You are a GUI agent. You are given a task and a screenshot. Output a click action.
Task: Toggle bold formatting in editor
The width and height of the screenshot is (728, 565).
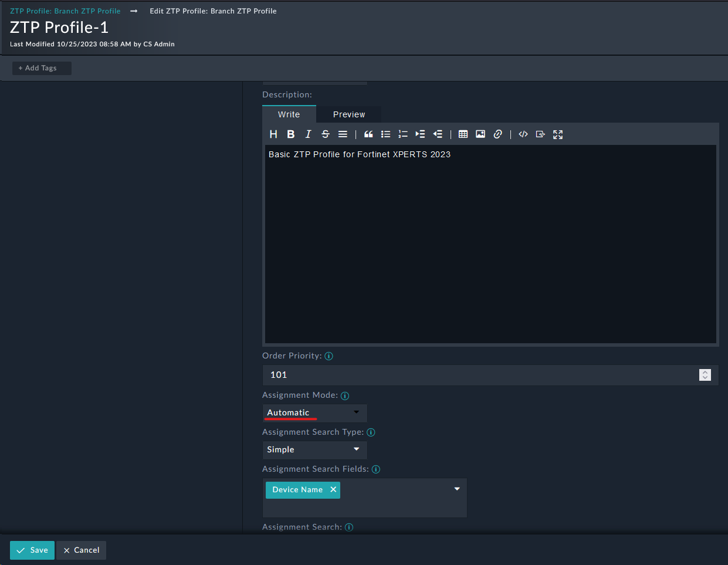290,134
